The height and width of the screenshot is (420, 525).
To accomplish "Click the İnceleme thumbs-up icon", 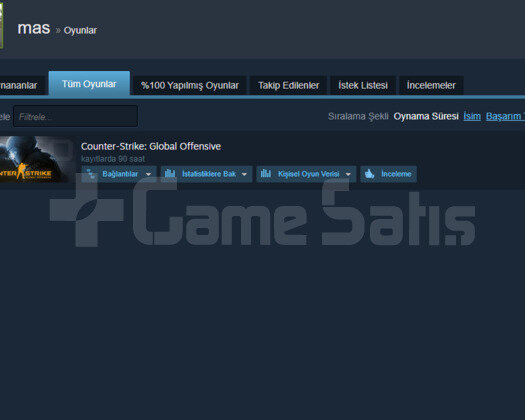I will (369, 174).
